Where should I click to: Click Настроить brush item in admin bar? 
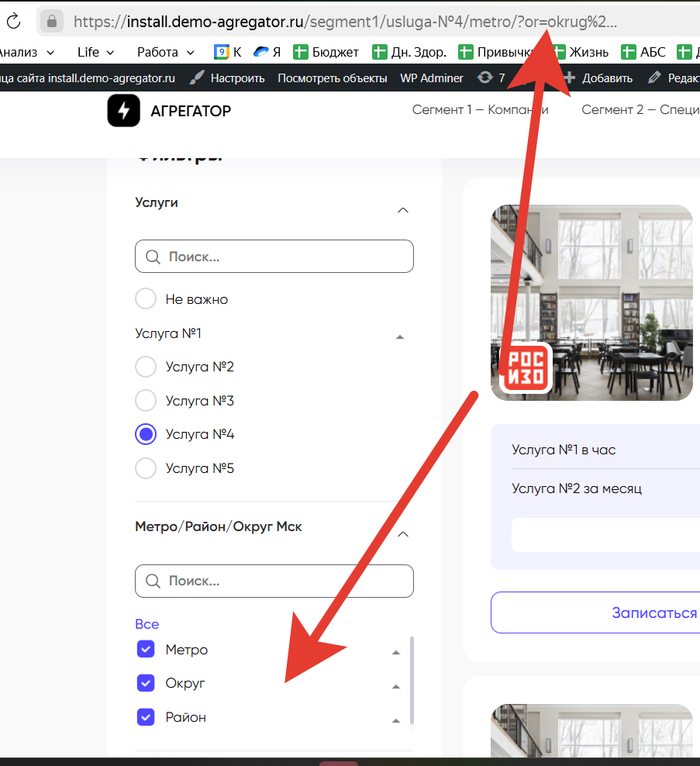pyautogui.click(x=227, y=78)
